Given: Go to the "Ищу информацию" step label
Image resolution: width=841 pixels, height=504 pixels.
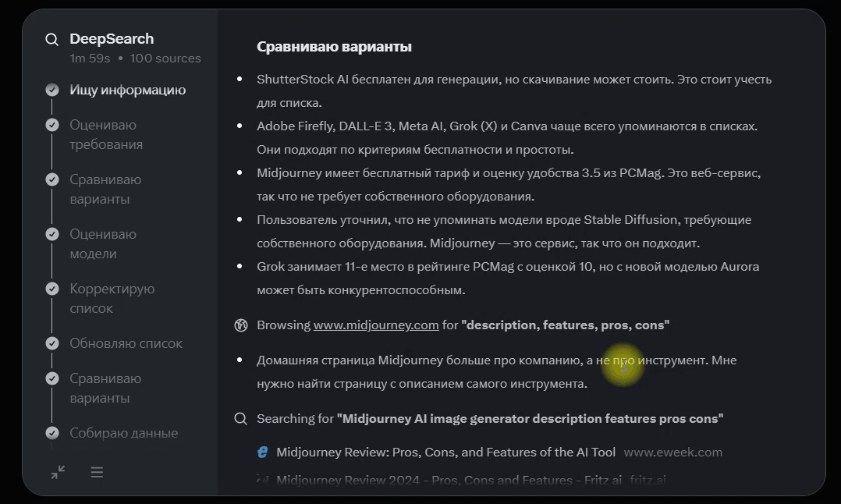Looking at the screenshot, I should click(127, 90).
